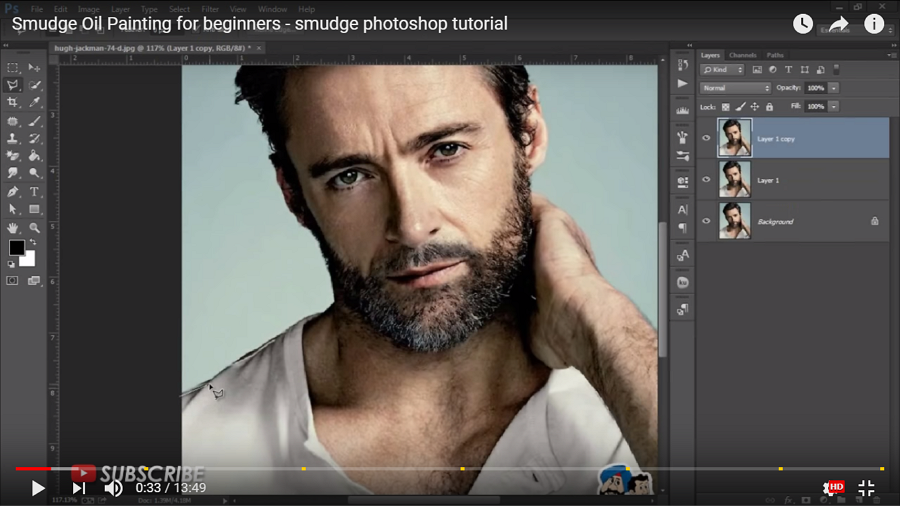This screenshot has height=506, width=900.
Task: Exit full screen mode
Action: click(866, 488)
